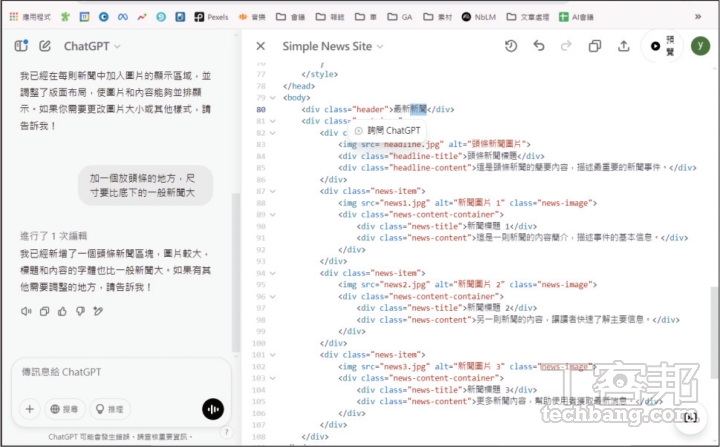Open canvas version history clock icon

511,46
